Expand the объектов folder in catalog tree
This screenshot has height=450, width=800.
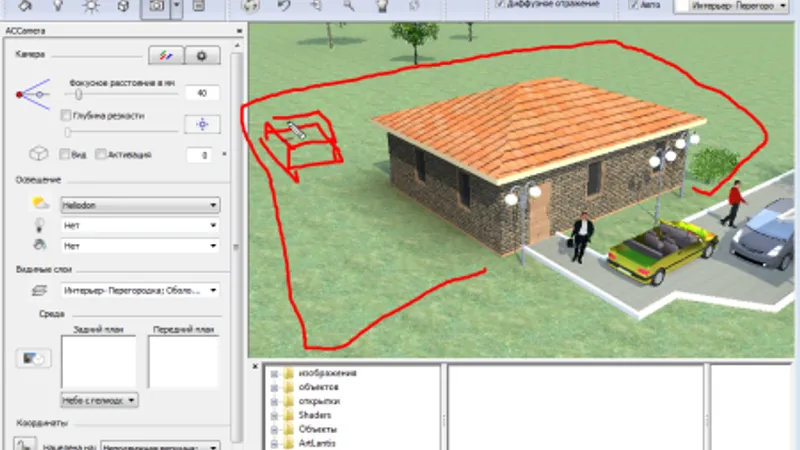point(274,387)
